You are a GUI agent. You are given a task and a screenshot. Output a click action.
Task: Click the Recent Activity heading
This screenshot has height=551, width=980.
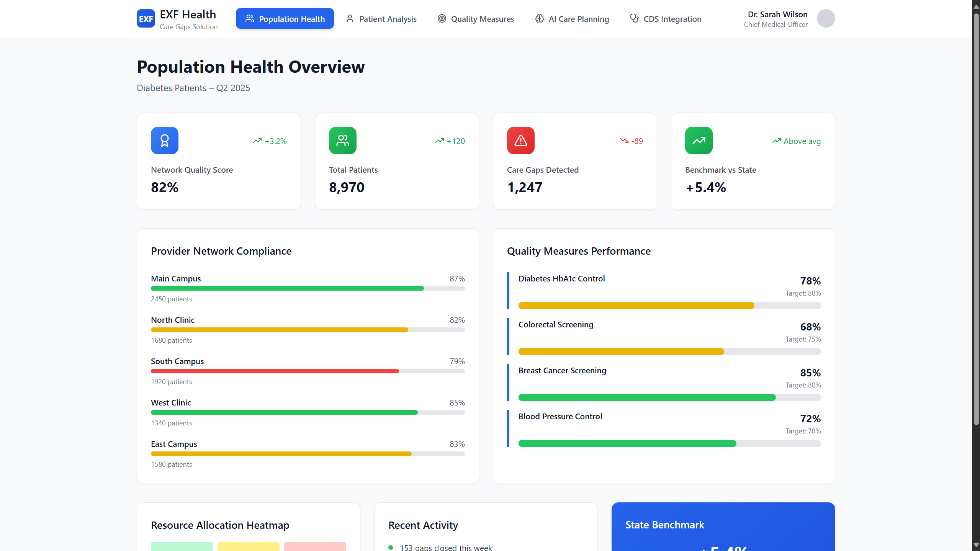coord(423,525)
